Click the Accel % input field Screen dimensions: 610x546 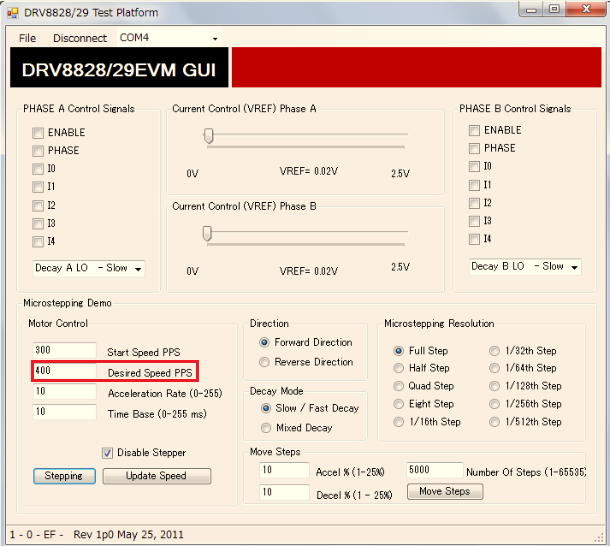tap(284, 470)
